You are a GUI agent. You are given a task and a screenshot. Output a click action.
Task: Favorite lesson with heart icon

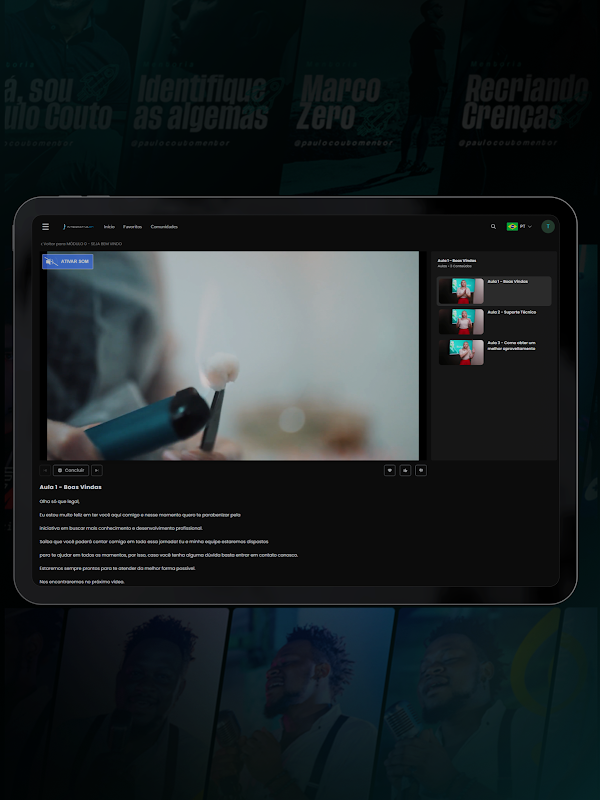coord(390,470)
